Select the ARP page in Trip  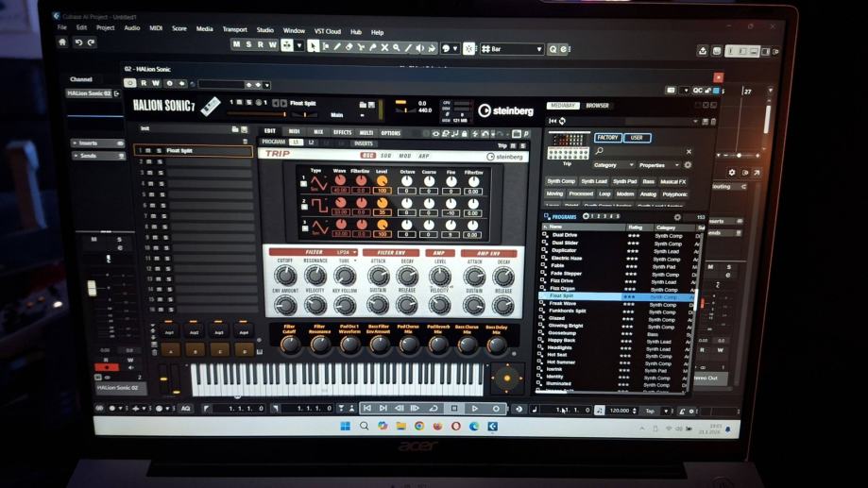pyautogui.click(x=423, y=156)
